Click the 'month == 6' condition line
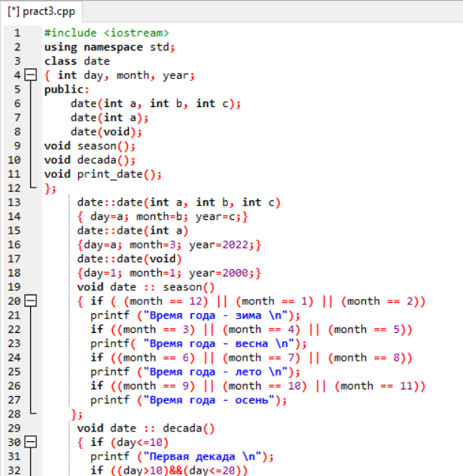Image resolution: width=463 pixels, height=476 pixels. tap(251, 358)
